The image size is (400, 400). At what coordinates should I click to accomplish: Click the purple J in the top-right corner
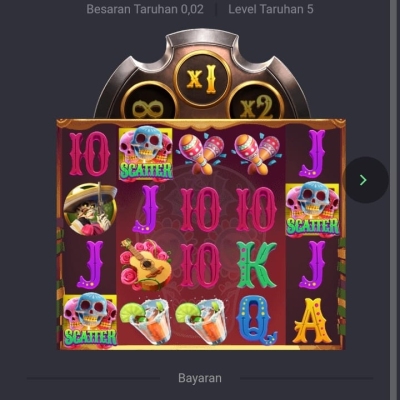coord(312,153)
